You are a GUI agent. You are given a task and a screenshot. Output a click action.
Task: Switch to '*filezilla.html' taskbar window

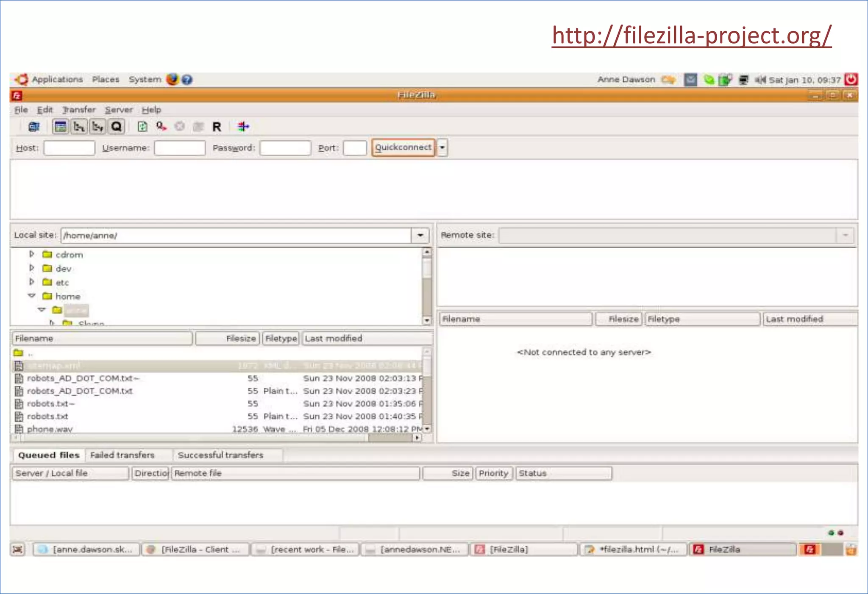[633, 550]
